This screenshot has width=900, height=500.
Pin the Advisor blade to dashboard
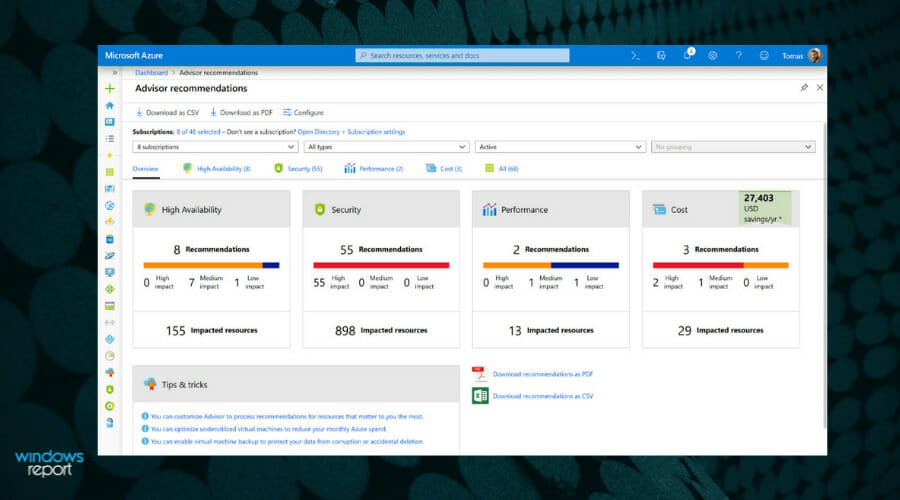point(804,87)
